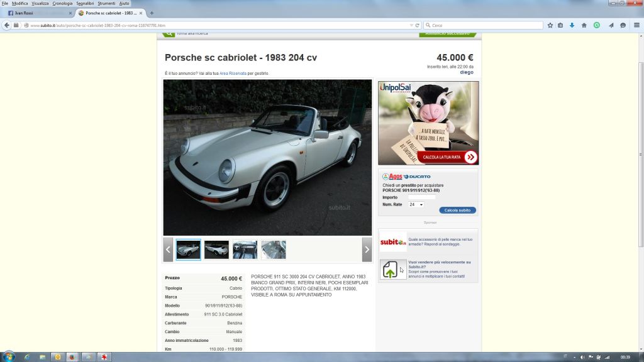Click the clock showing 00:39
This screenshot has height=362, width=644.
coord(625,357)
